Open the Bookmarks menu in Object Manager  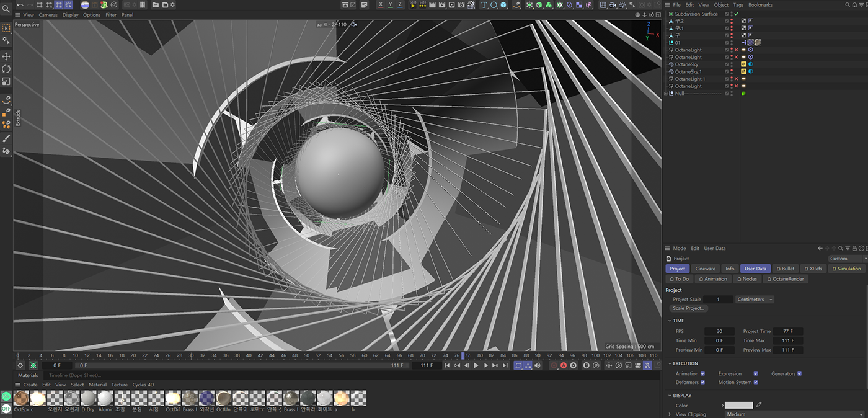pos(760,5)
